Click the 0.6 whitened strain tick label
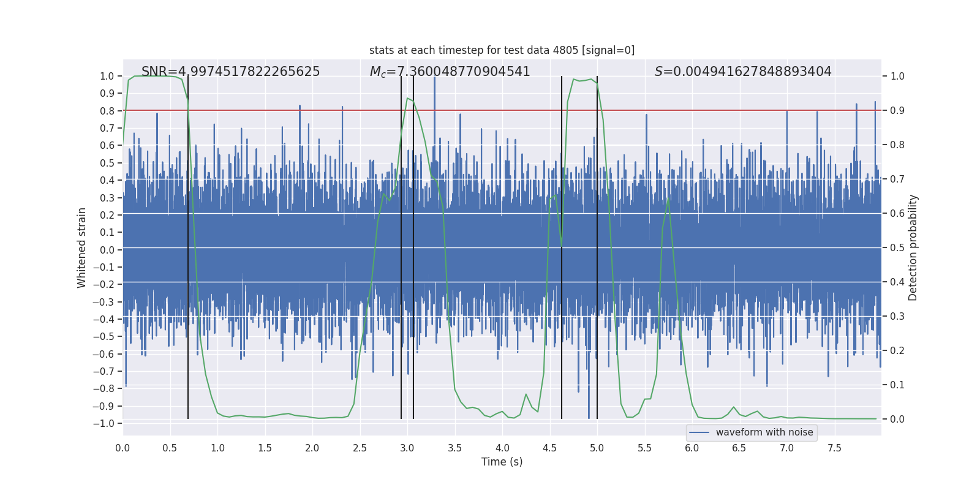 [x=107, y=146]
